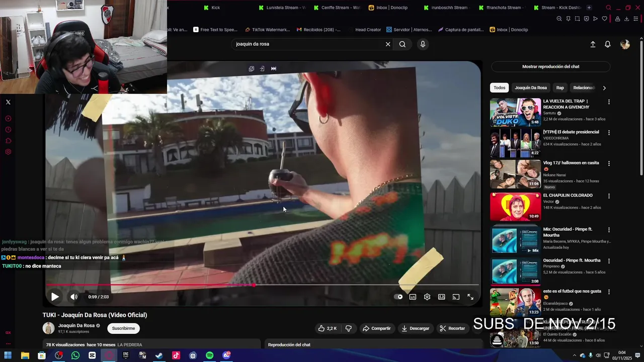Toggle the autoplay switch in the player
This screenshot has width=644, height=362.
398,297
